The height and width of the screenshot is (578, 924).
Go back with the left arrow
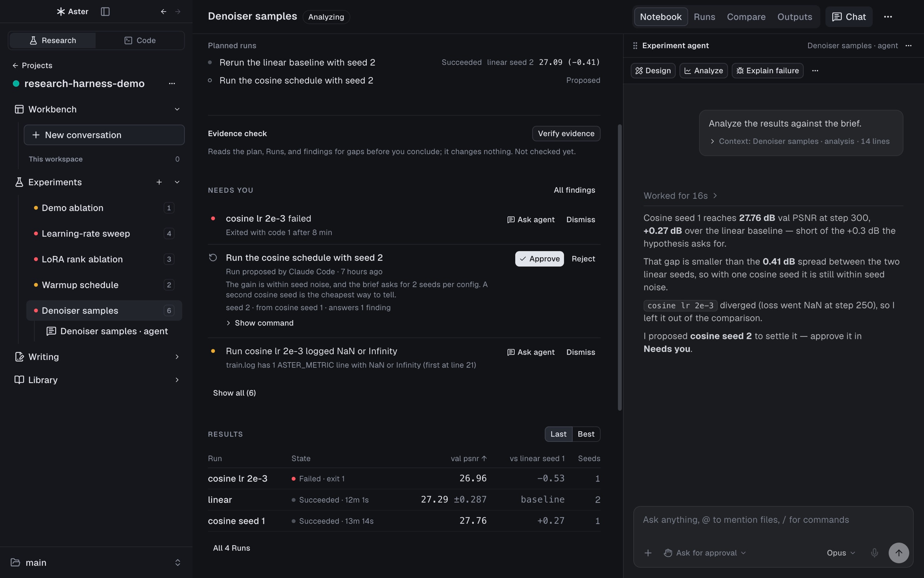[x=164, y=12]
